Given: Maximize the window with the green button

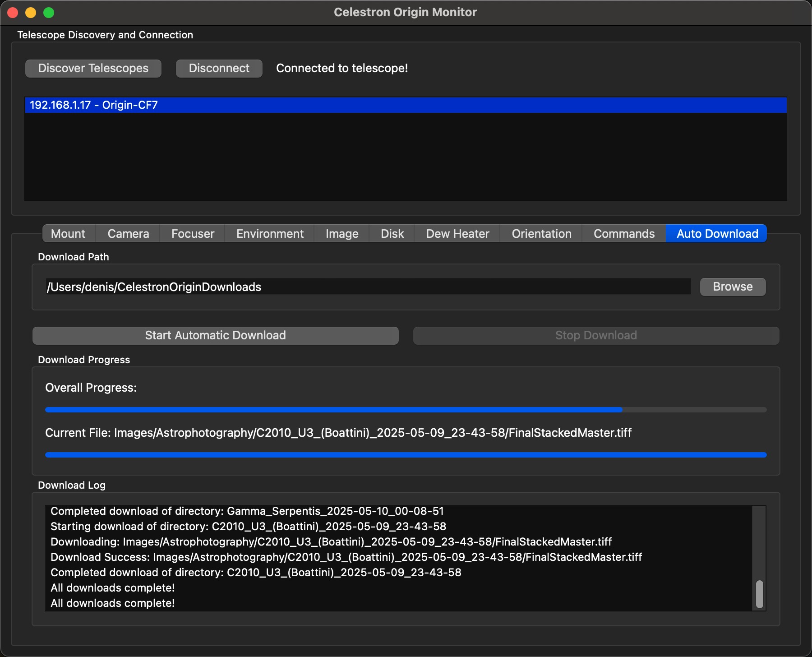Looking at the screenshot, I should point(49,13).
